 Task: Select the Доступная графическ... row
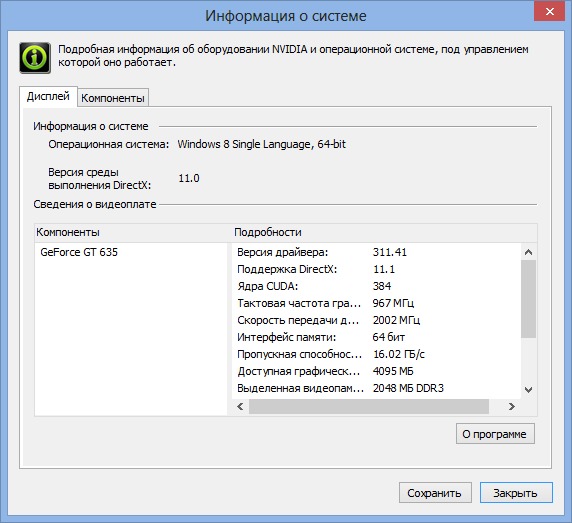[x=376, y=371]
